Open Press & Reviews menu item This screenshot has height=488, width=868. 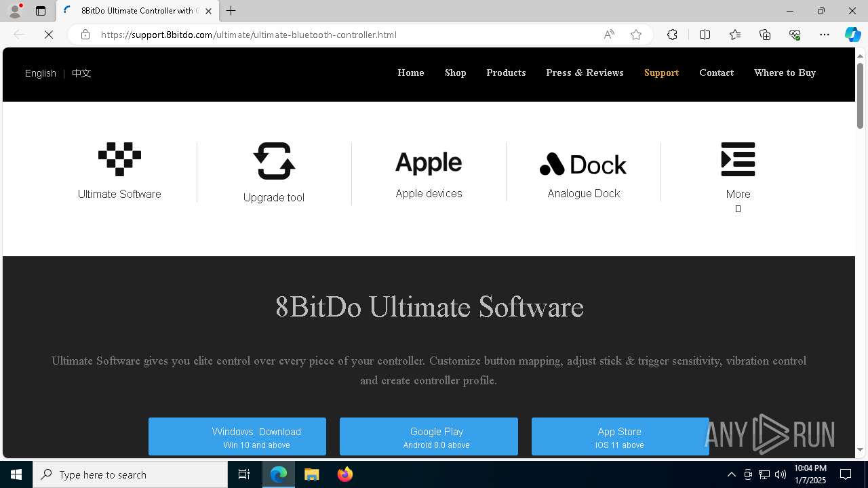tap(585, 73)
